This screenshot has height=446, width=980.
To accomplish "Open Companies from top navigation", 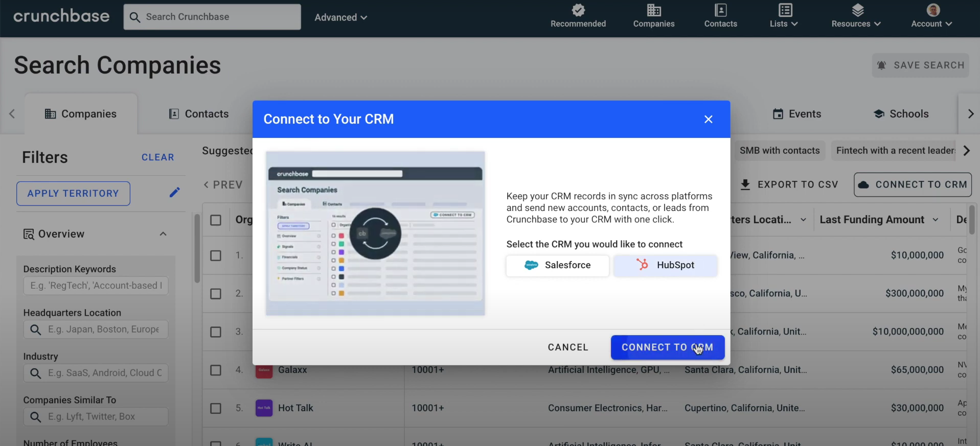I will 654,16.
